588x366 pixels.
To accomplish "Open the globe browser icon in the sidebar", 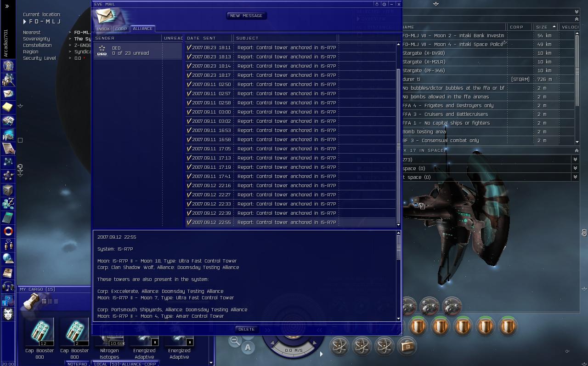I will click(x=8, y=259).
